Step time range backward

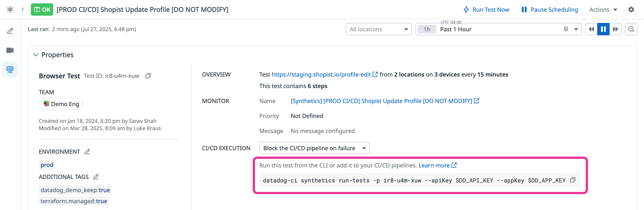tap(591, 29)
